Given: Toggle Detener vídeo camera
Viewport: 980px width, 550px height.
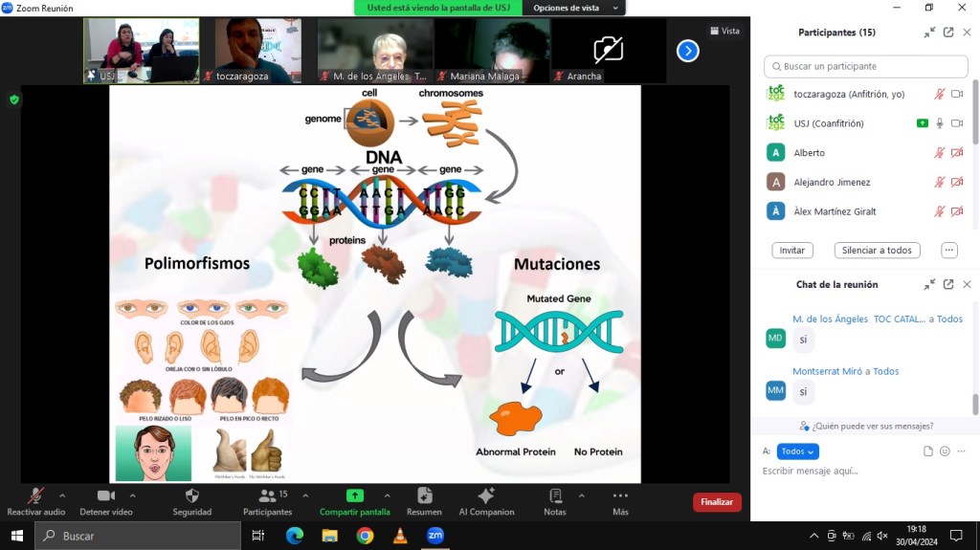Looking at the screenshot, I should [105, 496].
